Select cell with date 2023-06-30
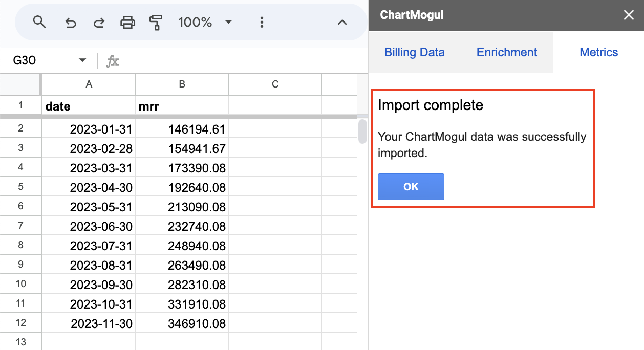This screenshot has width=644, height=350. [x=89, y=226]
